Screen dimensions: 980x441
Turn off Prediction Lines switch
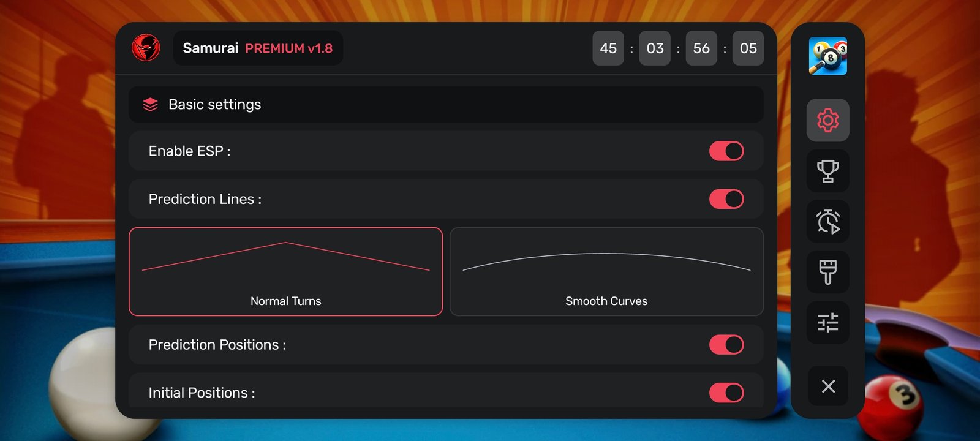(x=726, y=199)
